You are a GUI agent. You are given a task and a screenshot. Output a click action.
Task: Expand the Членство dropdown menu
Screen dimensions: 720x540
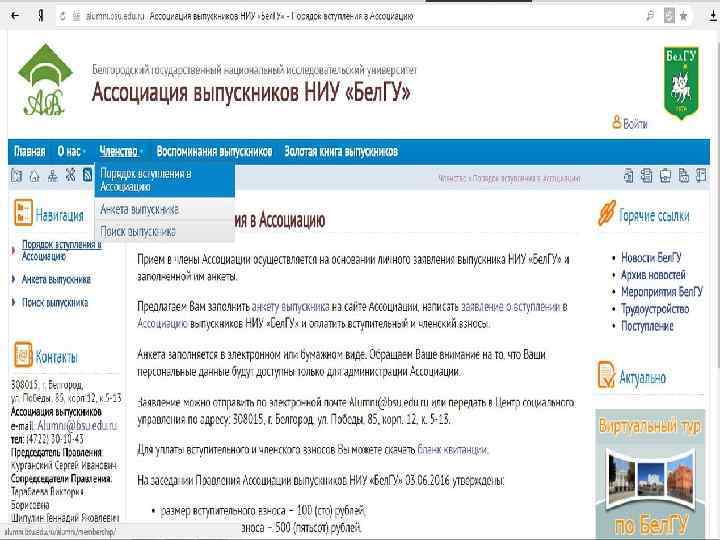121,152
